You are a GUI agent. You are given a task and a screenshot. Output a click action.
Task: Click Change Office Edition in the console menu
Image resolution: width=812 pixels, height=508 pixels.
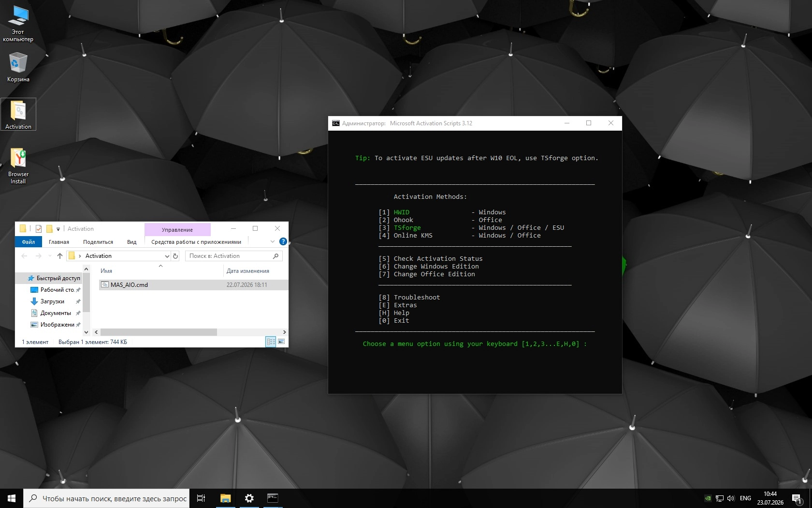tap(435, 274)
